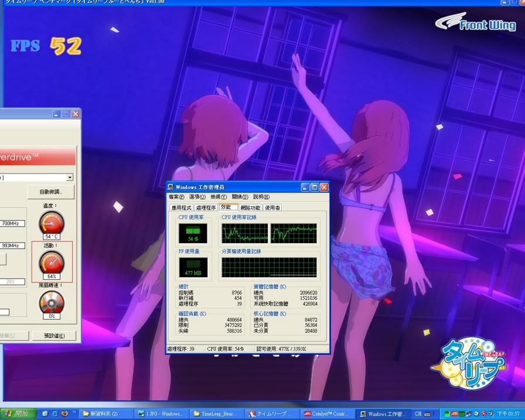Maximize the Windows 工作管理員 window
Viewport: 525px width, 420px height.
(315, 187)
